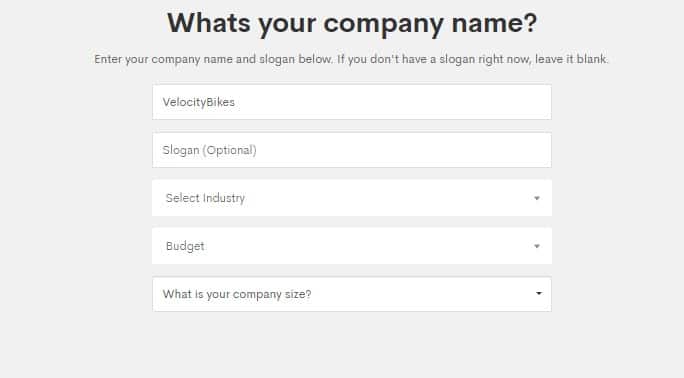Click into the Slogan (Optional) field
The width and height of the screenshot is (684, 378).
pos(352,150)
